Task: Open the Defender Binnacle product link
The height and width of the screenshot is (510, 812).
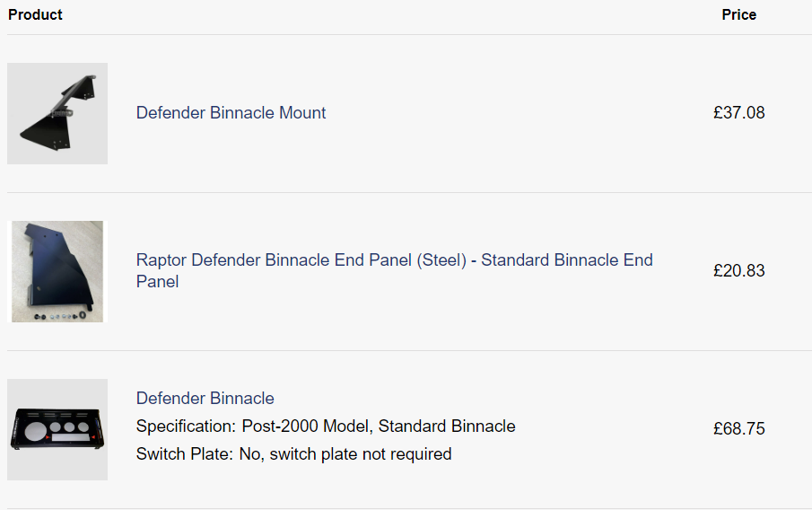Action: tap(205, 398)
